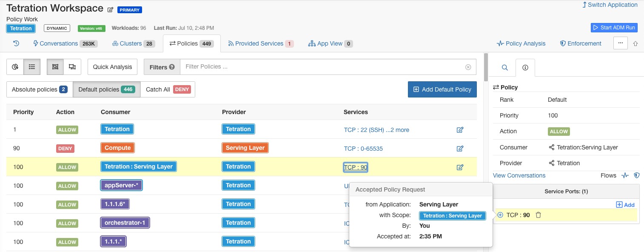Switch to list policy view
This screenshot has width=644, height=252.
pos(32,67)
